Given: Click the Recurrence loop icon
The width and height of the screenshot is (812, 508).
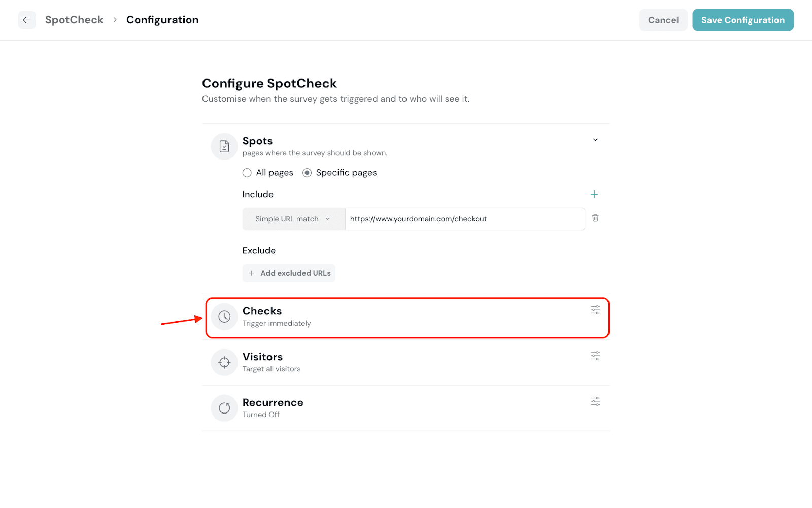Looking at the screenshot, I should pyautogui.click(x=224, y=408).
